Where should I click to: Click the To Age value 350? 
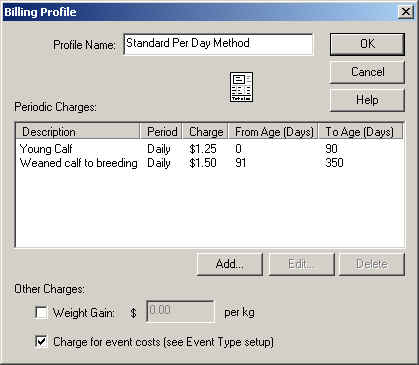coord(334,163)
